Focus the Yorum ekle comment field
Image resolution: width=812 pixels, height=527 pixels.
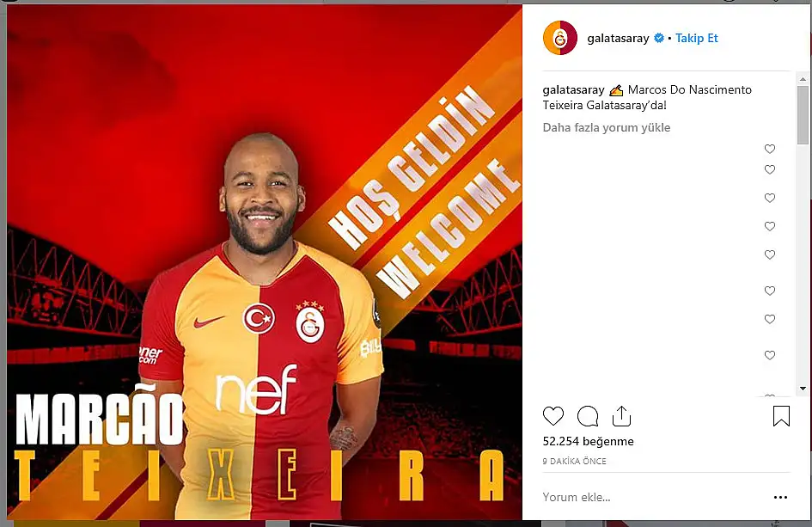coord(652,497)
